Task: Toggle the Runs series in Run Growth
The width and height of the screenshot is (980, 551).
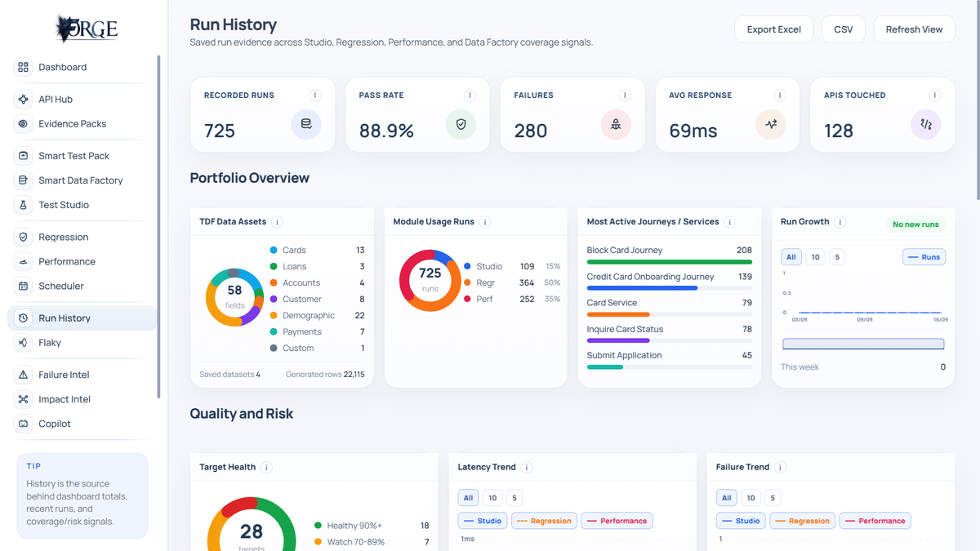Action: coord(924,257)
